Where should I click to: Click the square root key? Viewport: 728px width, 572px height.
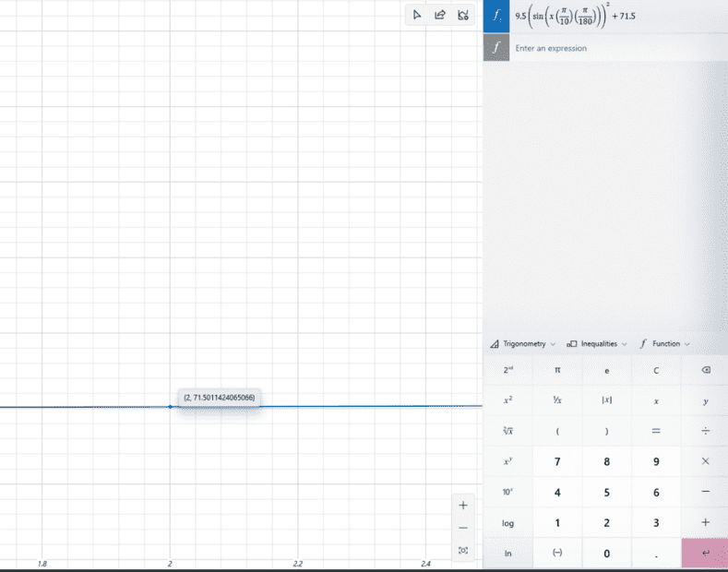point(507,432)
